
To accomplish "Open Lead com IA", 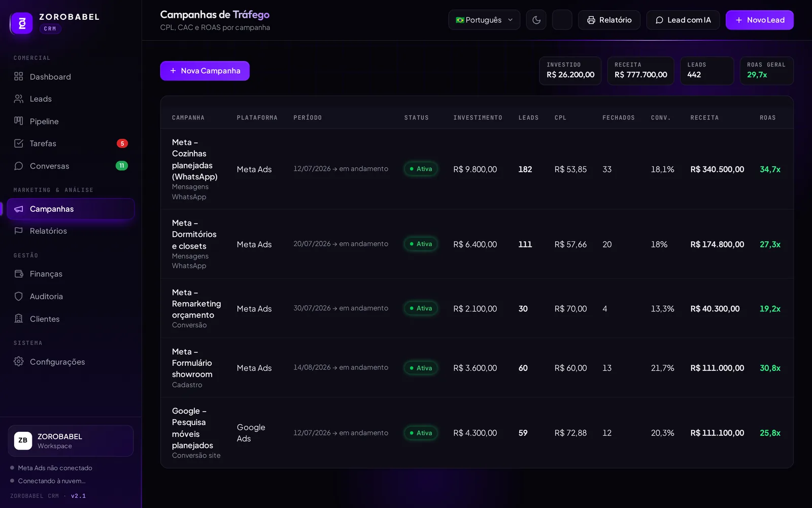I will [683, 20].
